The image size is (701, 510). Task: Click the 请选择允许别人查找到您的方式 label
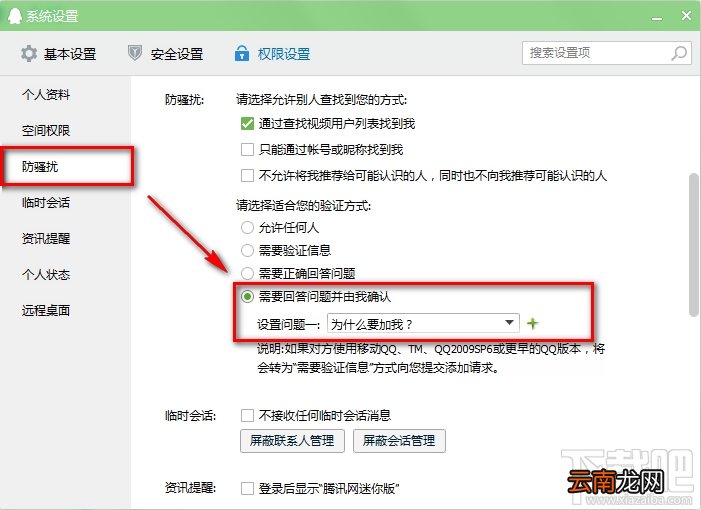(321, 99)
